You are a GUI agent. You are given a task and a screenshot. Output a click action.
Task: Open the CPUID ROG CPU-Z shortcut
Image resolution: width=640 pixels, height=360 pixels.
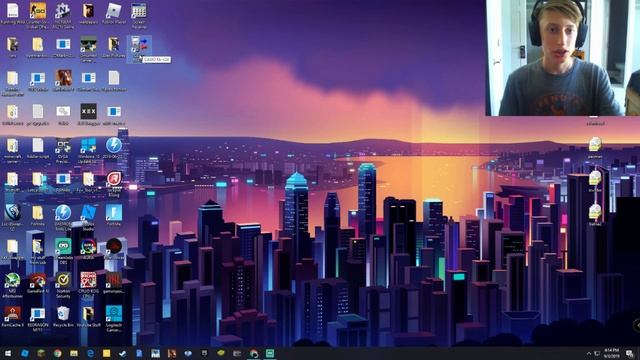tap(89, 285)
